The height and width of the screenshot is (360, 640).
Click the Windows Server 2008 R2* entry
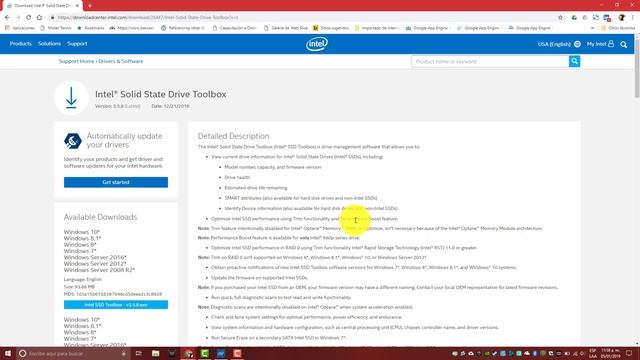tap(99, 270)
